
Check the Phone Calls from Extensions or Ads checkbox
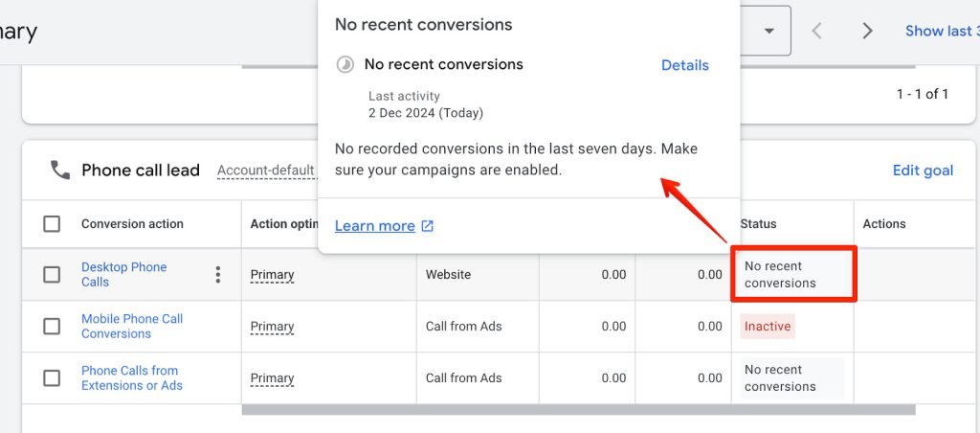tap(52, 378)
